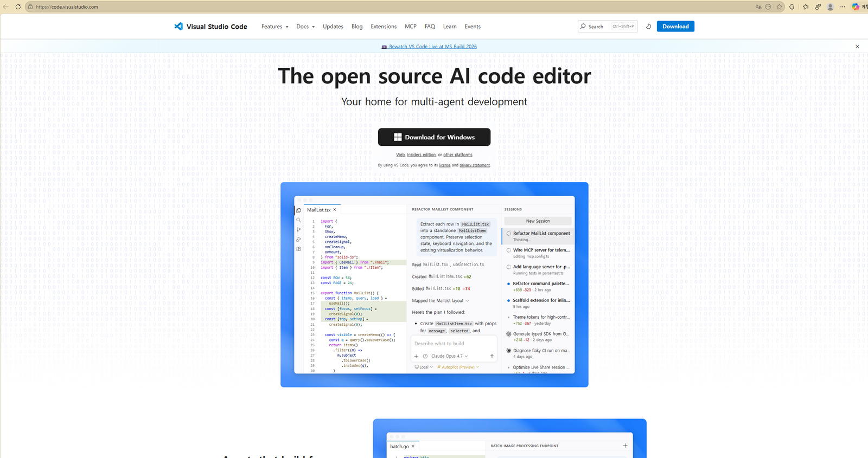Open the translate page icon in the address bar
This screenshot has width=868, height=458.
(758, 7)
